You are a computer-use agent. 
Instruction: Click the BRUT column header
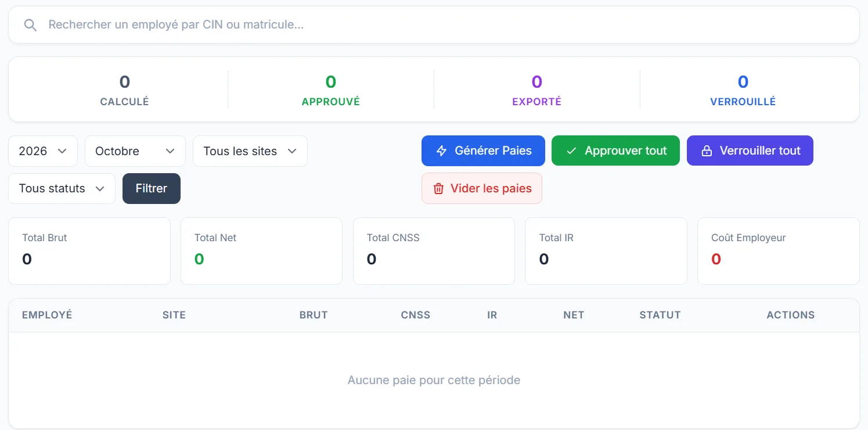(314, 315)
